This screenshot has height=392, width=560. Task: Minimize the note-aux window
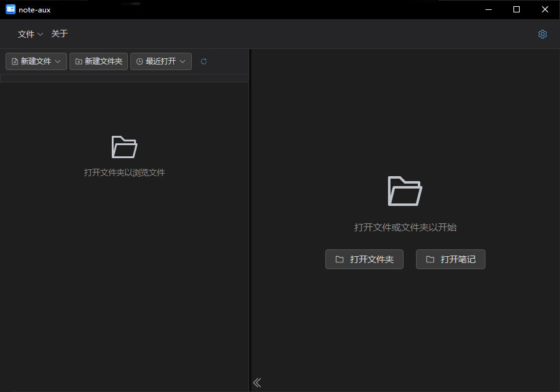click(489, 10)
